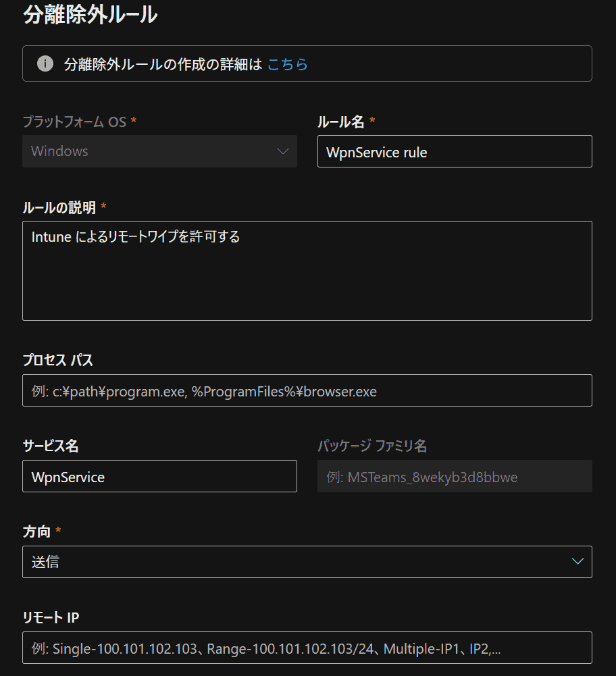This screenshot has height=676, width=616.
Task: Click the サービス名 field containing WpnService
Action: (159, 477)
